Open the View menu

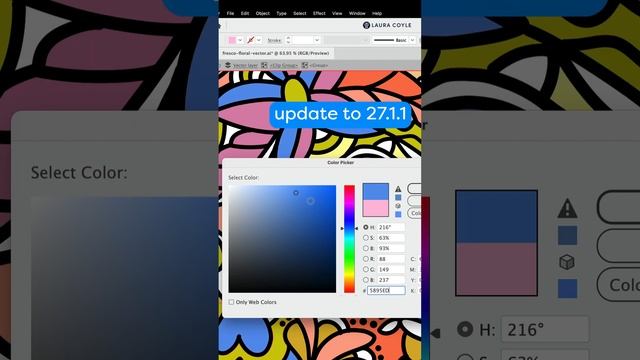337,13
